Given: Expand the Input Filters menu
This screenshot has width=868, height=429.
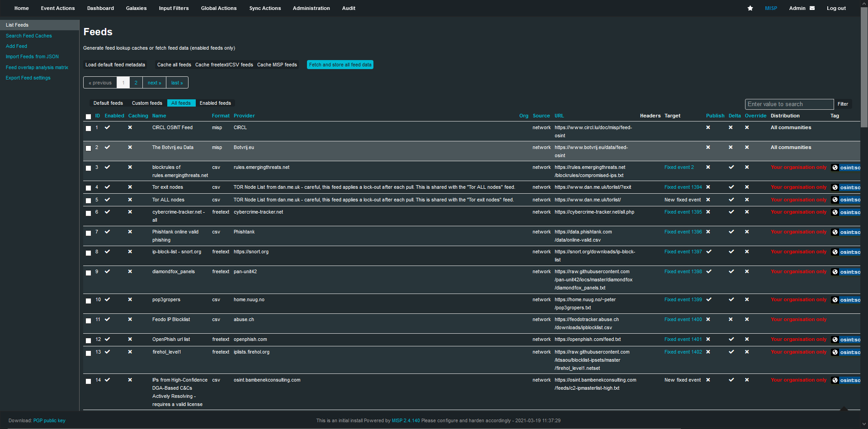Looking at the screenshot, I should coord(174,8).
